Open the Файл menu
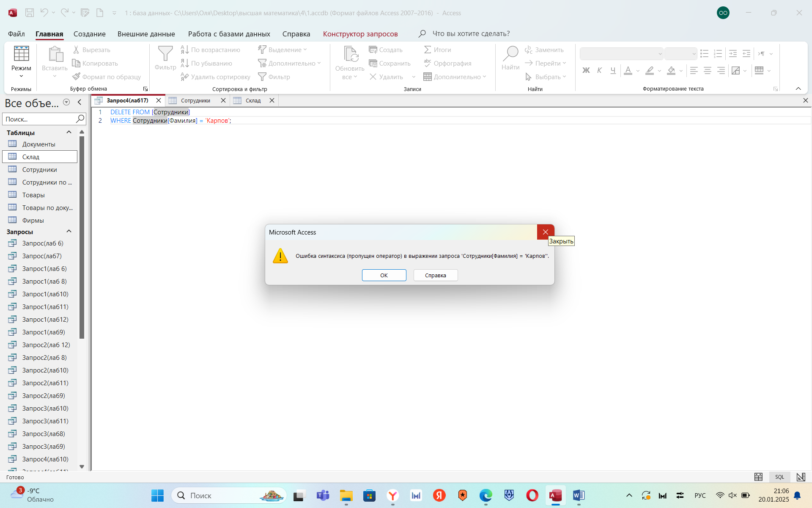 pos(16,34)
